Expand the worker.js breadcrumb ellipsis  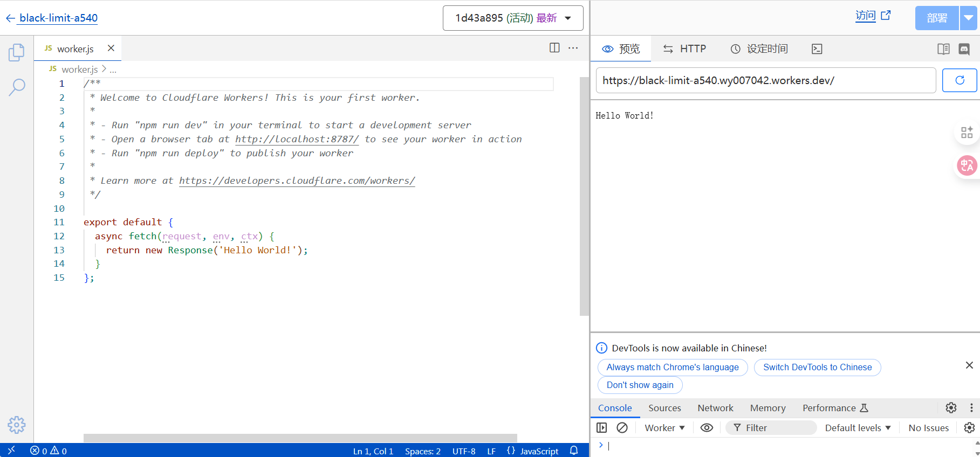coord(113,70)
